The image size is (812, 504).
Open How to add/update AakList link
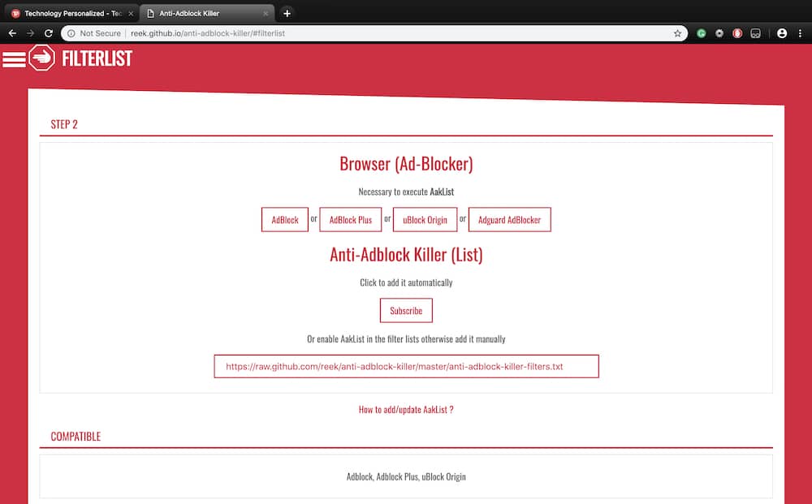pos(406,409)
